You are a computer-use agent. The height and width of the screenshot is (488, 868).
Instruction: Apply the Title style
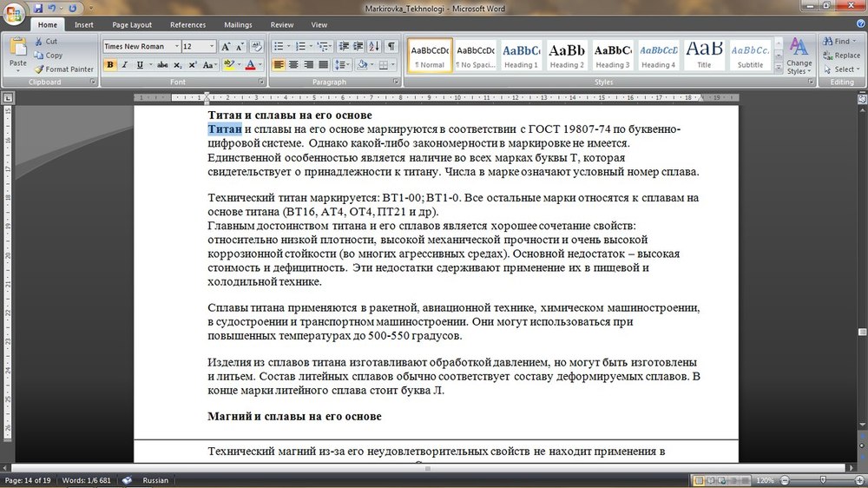pos(704,55)
